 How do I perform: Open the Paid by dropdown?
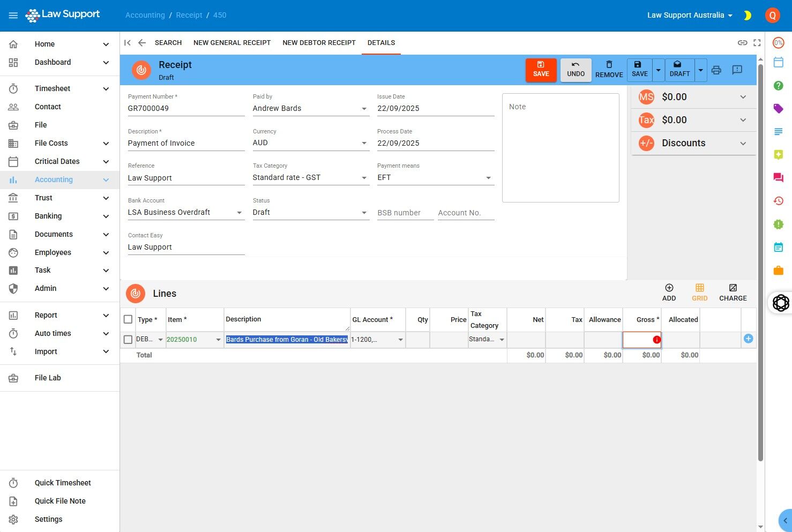click(311, 108)
